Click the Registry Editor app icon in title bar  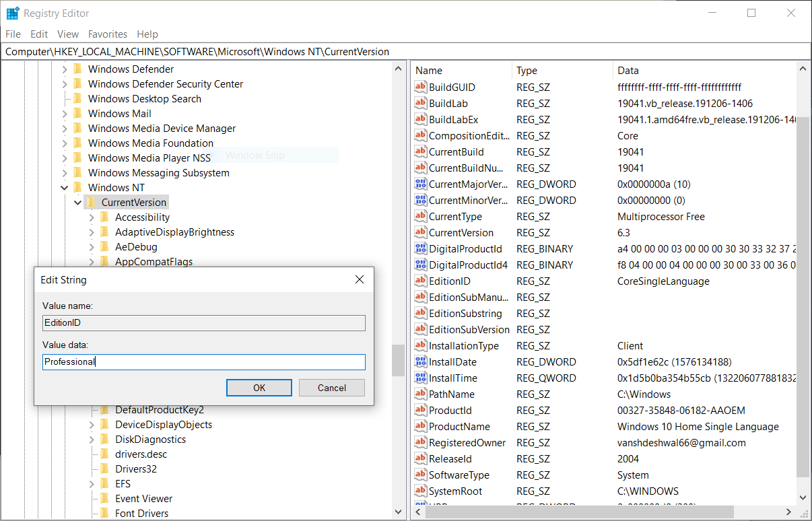click(x=13, y=13)
